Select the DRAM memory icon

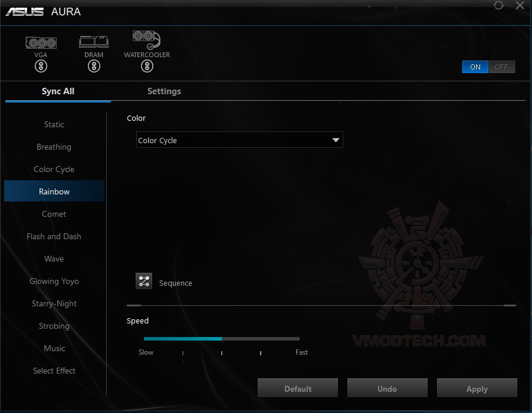[94, 42]
